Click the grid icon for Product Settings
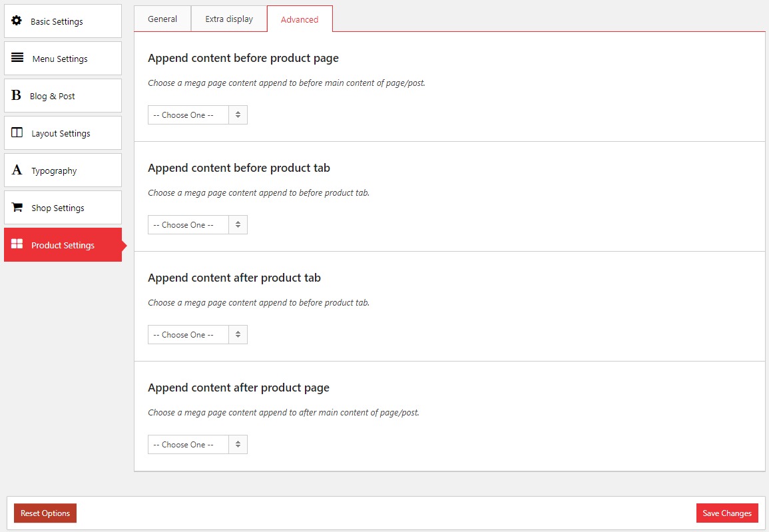The width and height of the screenshot is (769, 532). click(17, 244)
